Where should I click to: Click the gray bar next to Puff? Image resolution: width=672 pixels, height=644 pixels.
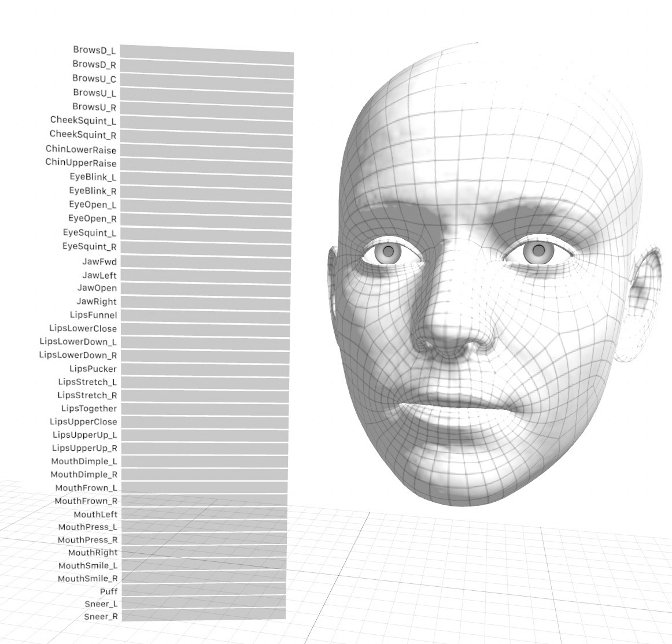point(204,590)
